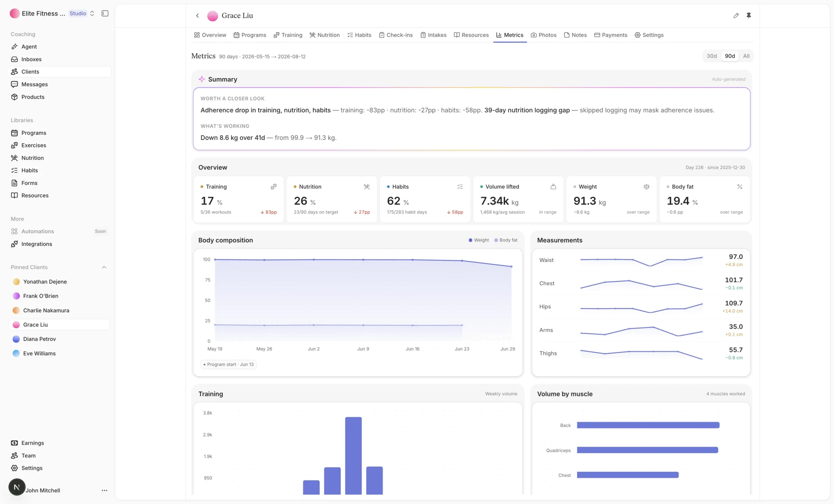Open the Earnings page
Screen dimensions: 834x504
point(59,443)
